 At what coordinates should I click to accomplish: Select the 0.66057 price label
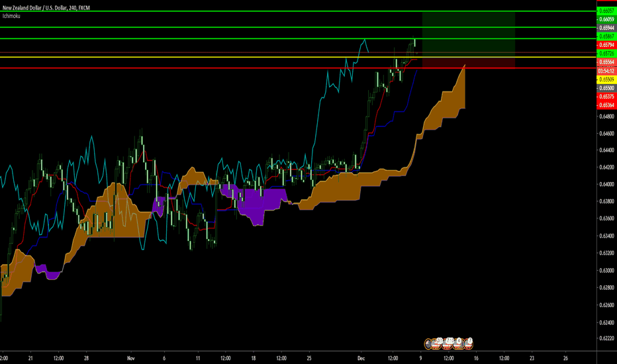(606, 11)
